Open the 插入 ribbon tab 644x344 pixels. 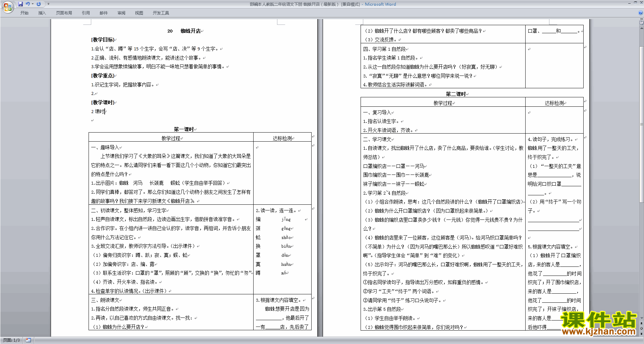click(x=42, y=13)
